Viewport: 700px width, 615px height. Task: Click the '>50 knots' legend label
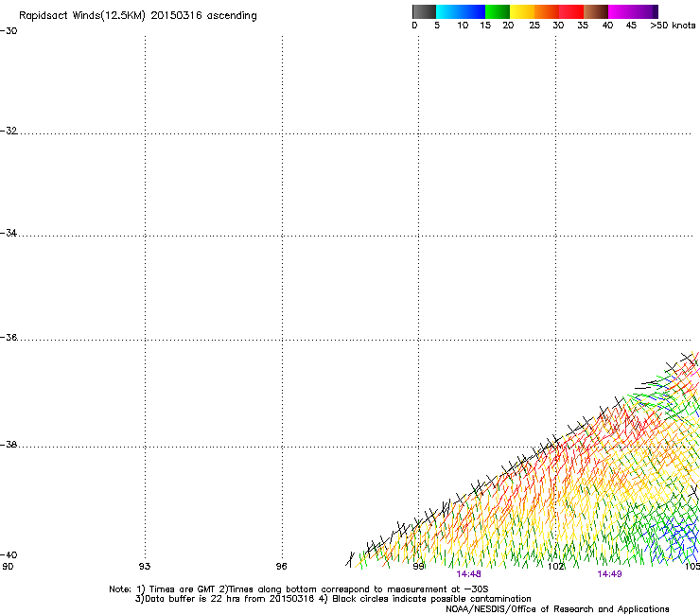point(673,26)
